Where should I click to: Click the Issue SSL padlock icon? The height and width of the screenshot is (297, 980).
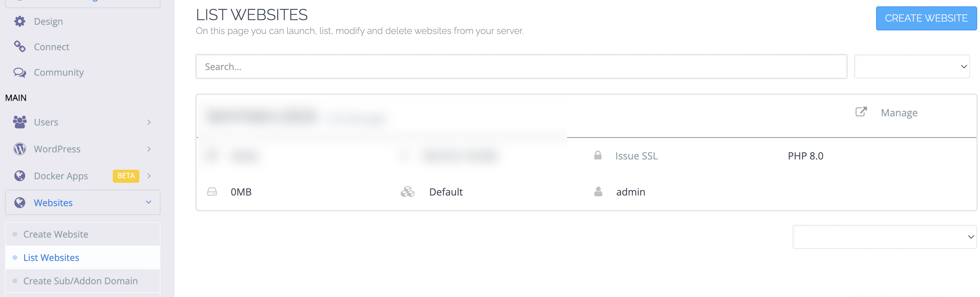(x=598, y=156)
